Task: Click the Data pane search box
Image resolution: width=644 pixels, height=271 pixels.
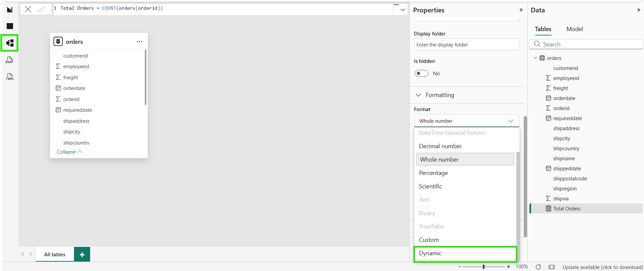Action: 586,44
